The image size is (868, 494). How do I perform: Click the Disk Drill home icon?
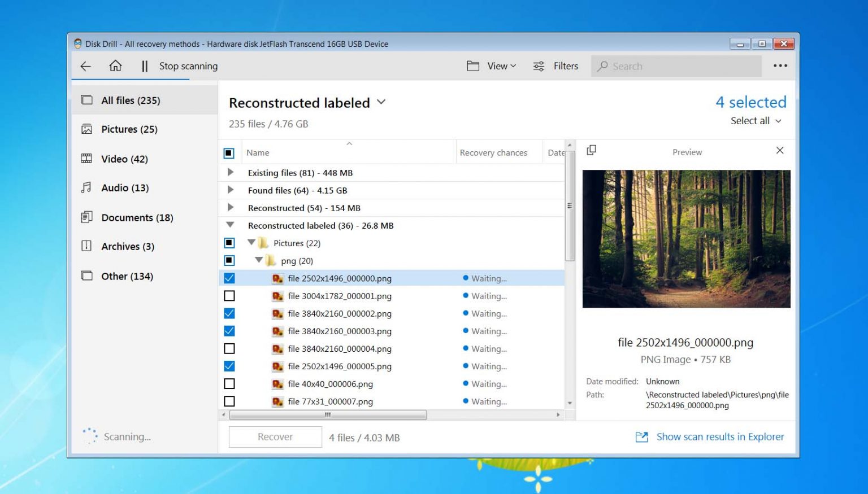[115, 66]
